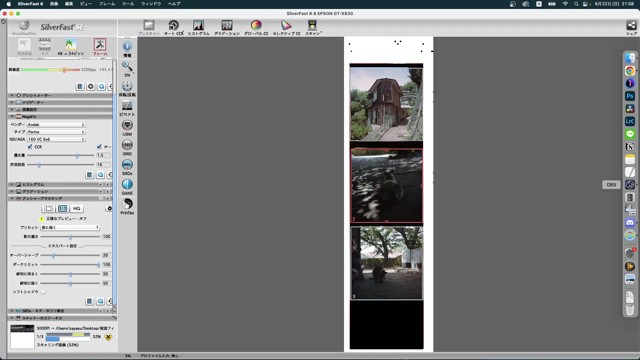
Task: Expand the Navigator panel
Action: point(12,102)
